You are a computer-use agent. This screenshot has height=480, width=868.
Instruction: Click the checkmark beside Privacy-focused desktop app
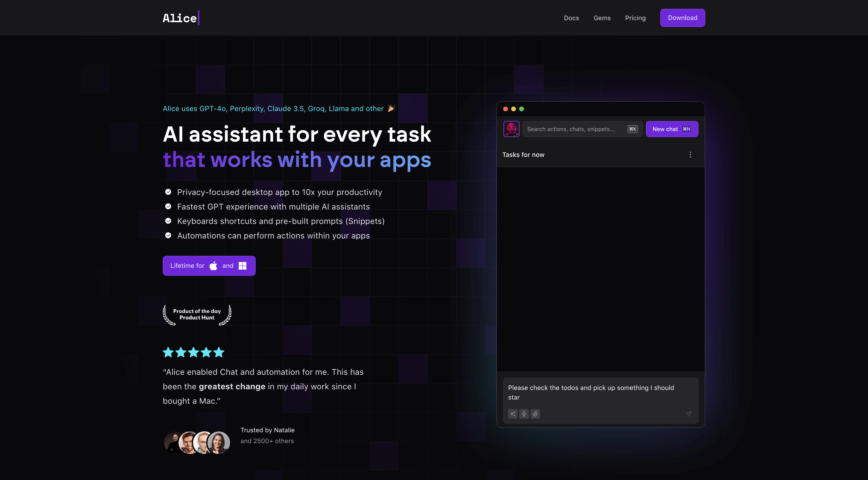[168, 191]
